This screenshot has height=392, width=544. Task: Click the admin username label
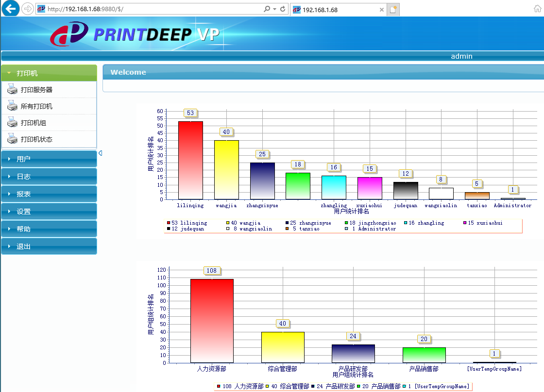461,56
